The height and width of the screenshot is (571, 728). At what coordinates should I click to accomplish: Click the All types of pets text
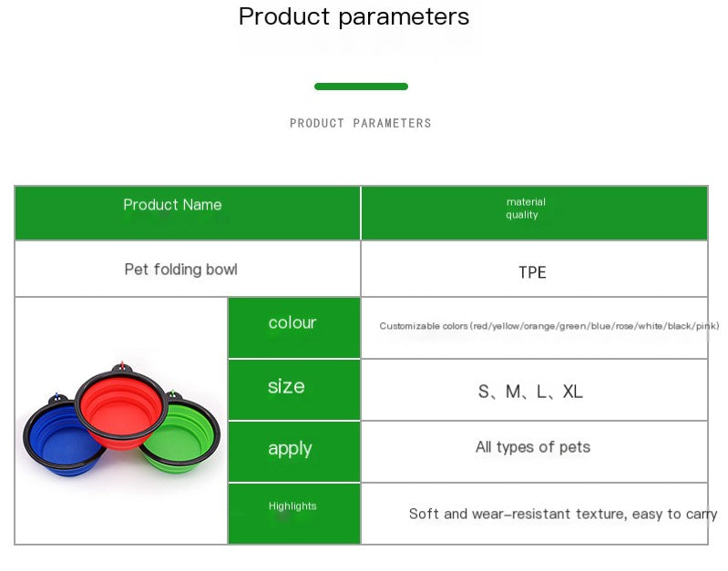coord(532,447)
